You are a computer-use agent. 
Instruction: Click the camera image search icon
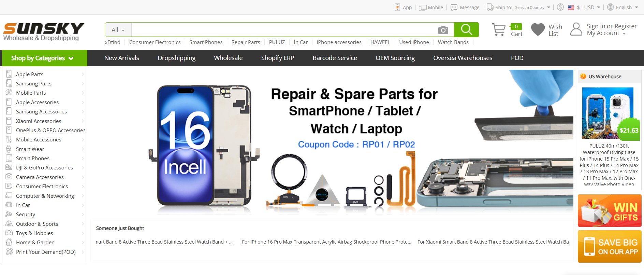[443, 30]
